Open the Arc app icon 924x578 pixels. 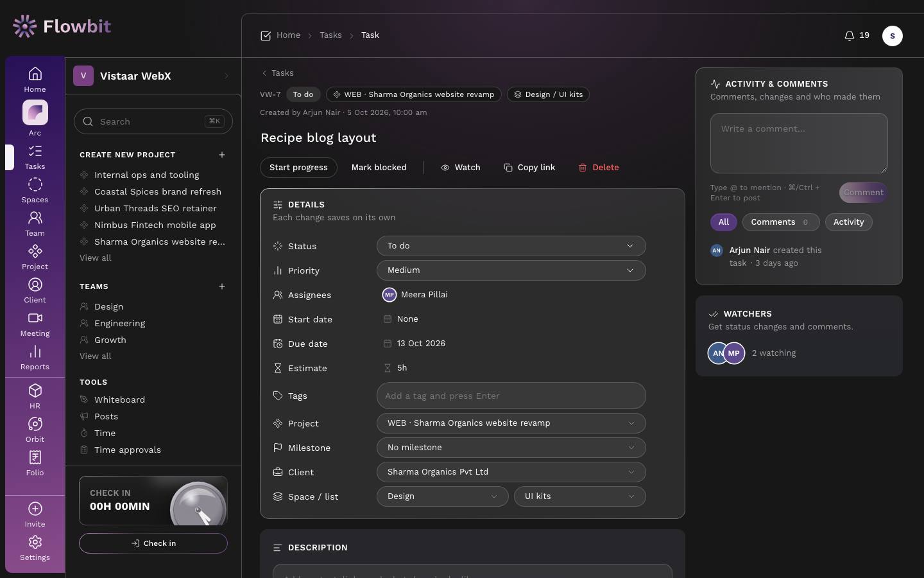tap(35, 113)
